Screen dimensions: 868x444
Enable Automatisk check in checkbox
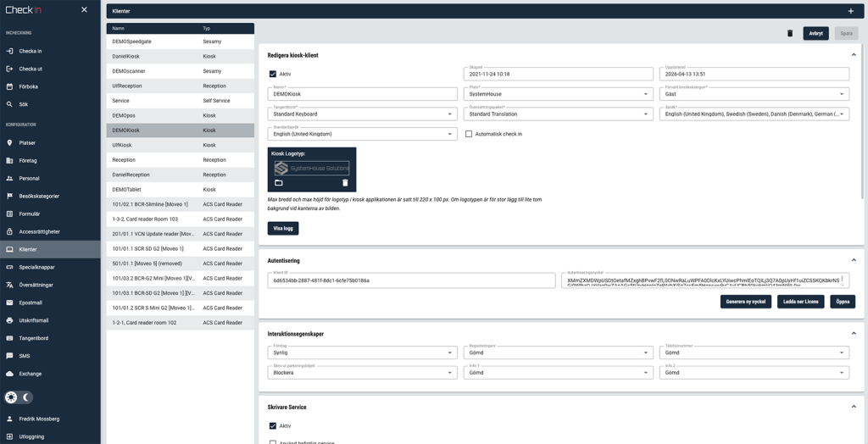click(469, 134)
